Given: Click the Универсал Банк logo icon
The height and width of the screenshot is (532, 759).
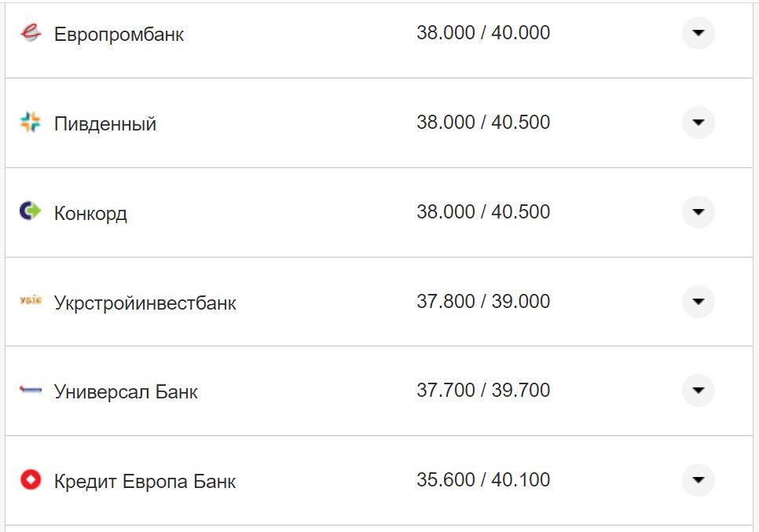Looking at the screenshot, I should click(30, 390).
